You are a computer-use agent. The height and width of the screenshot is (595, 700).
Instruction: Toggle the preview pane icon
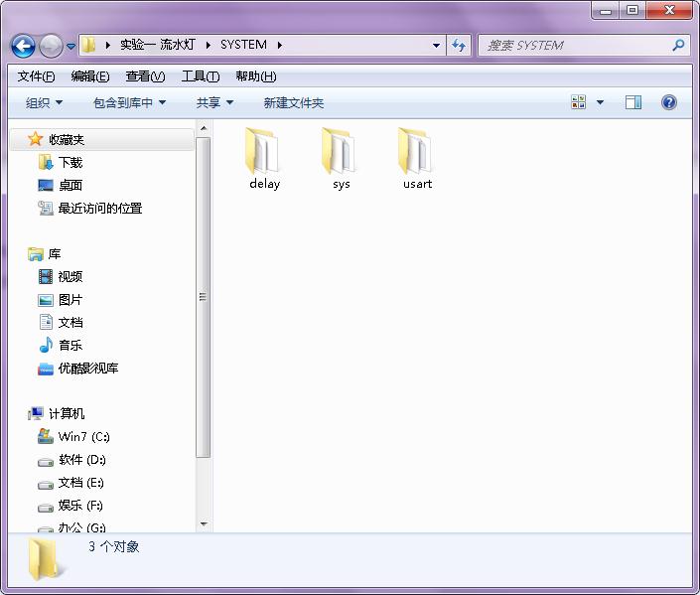click(x=633, y=102)
